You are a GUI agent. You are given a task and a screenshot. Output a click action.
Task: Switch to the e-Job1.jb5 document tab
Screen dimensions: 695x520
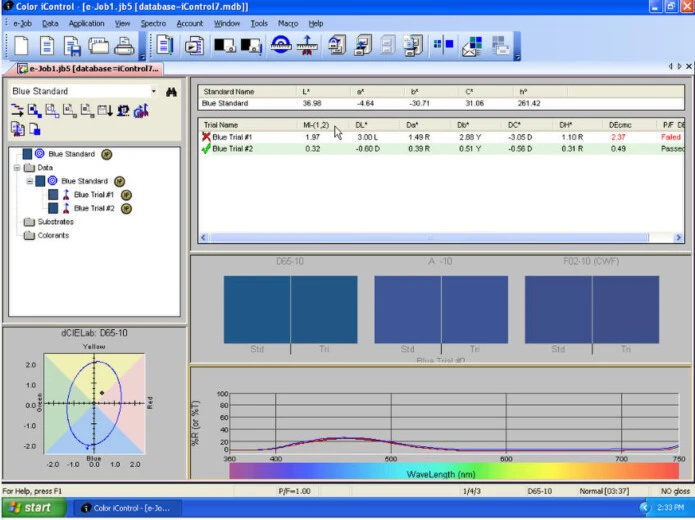coord(88,69)
